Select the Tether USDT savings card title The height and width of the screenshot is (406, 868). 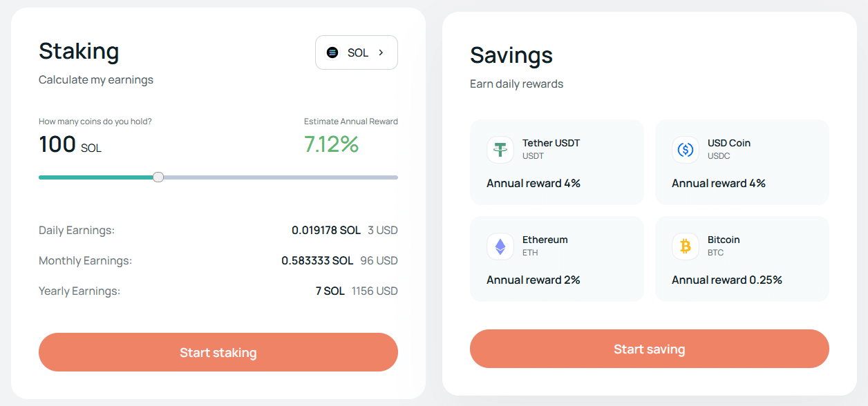coord(551,143)
